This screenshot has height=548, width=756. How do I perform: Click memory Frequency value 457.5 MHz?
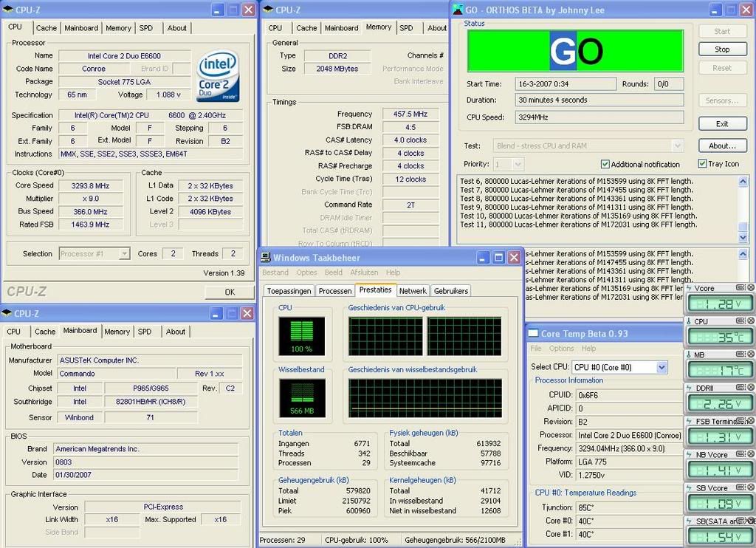410,114
